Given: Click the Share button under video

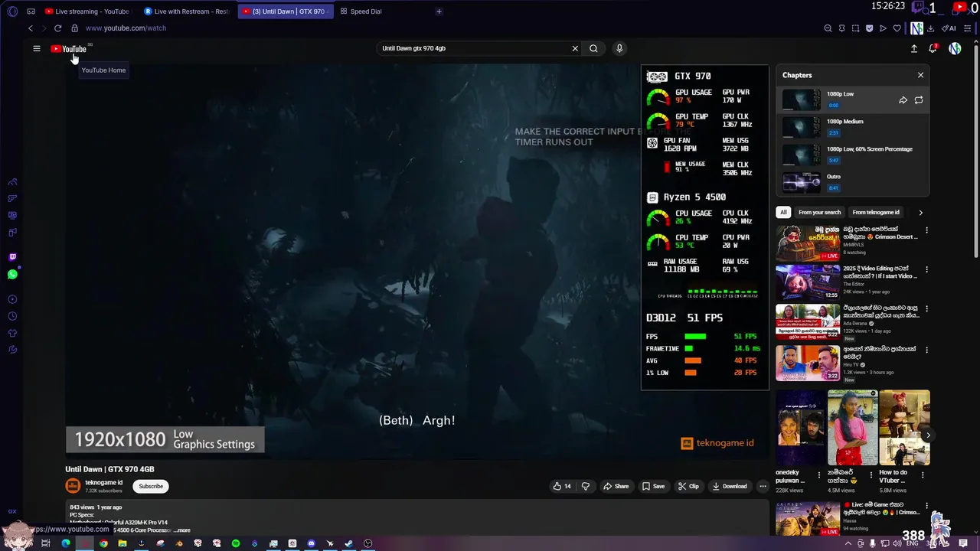Looking at the screenshot, I should (x=616, y=486).
